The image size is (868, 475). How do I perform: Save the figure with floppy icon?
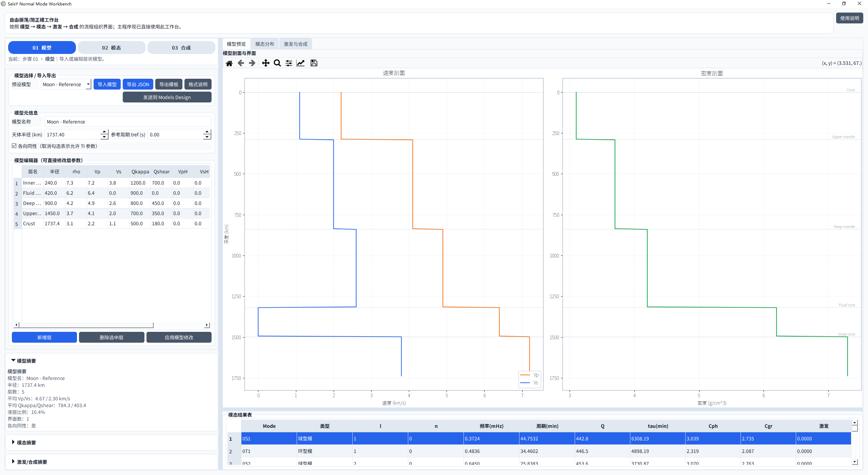click(314, 63)
